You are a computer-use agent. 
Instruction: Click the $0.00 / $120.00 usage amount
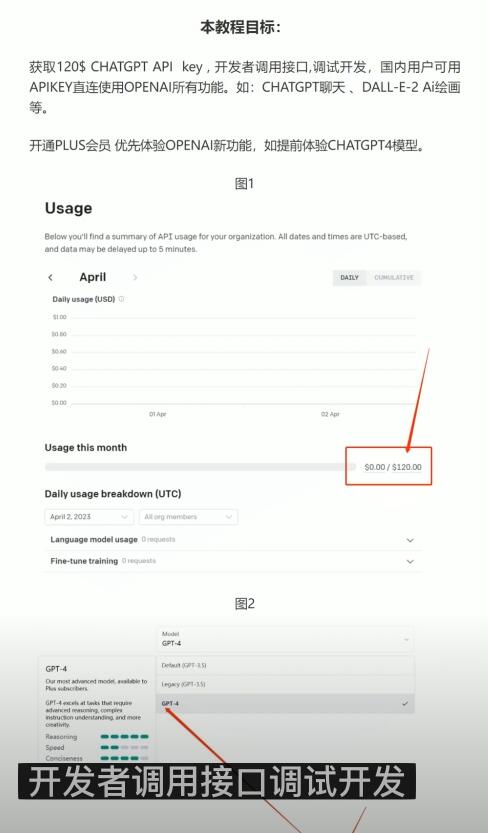pyautogui.click(x=393, y=468)
